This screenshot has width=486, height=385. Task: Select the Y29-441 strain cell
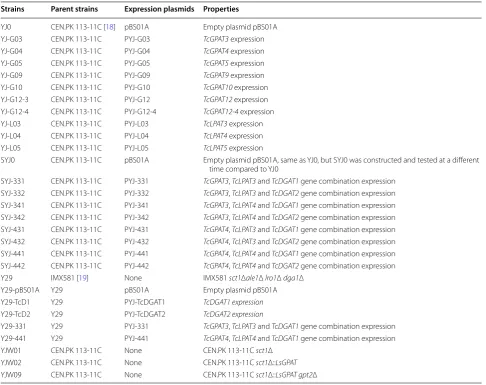[13, 338]
